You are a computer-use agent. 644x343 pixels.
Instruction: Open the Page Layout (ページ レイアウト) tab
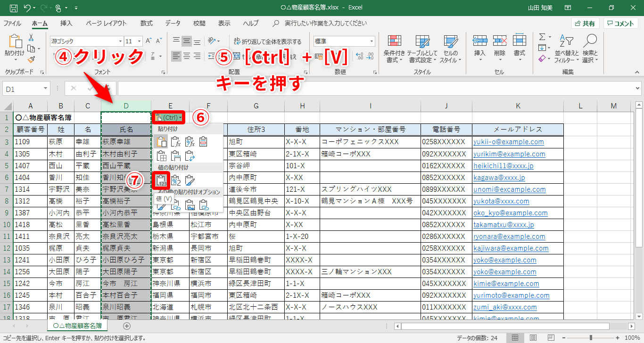pos(106,23)
